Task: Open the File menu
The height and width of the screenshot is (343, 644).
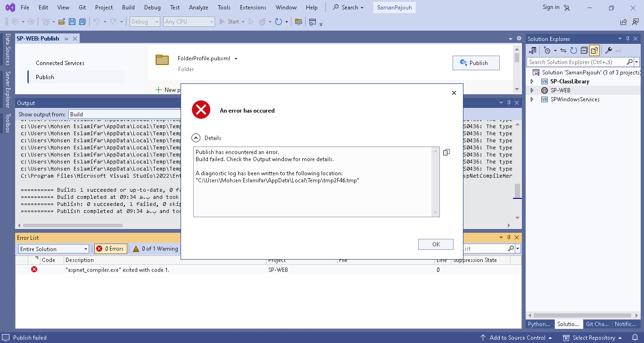Action: [x=25, y=8]
